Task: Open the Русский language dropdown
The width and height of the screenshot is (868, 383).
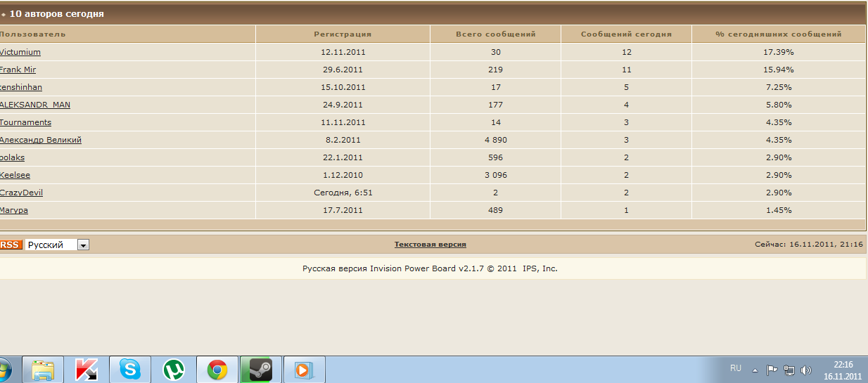Action: click(x=83, y=245)
